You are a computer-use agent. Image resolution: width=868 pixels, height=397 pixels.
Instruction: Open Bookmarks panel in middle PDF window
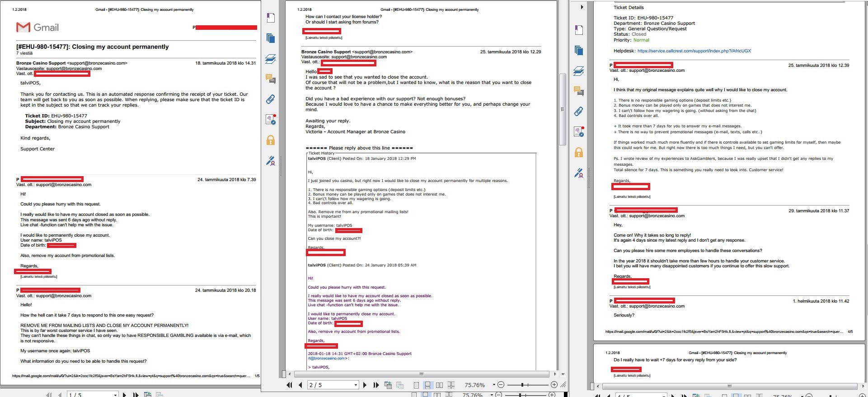point(270,18)
